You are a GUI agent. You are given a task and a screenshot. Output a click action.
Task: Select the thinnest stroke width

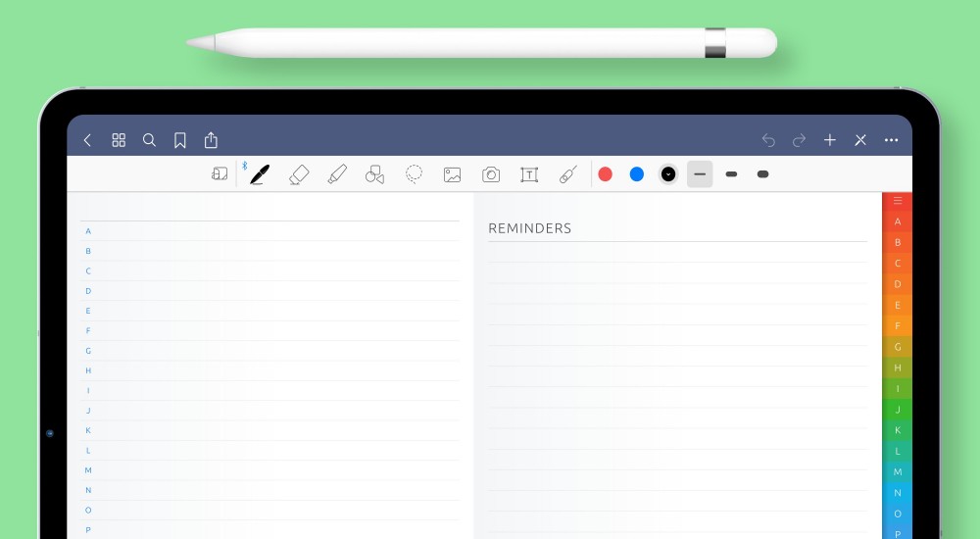point(700,174)
